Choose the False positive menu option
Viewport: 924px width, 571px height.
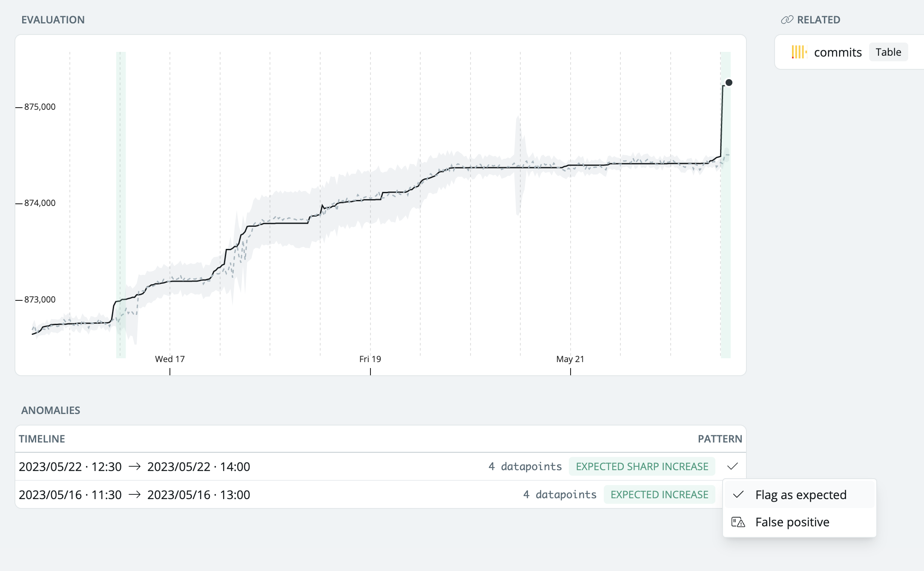pyautogui.click(x=792, y=522)
